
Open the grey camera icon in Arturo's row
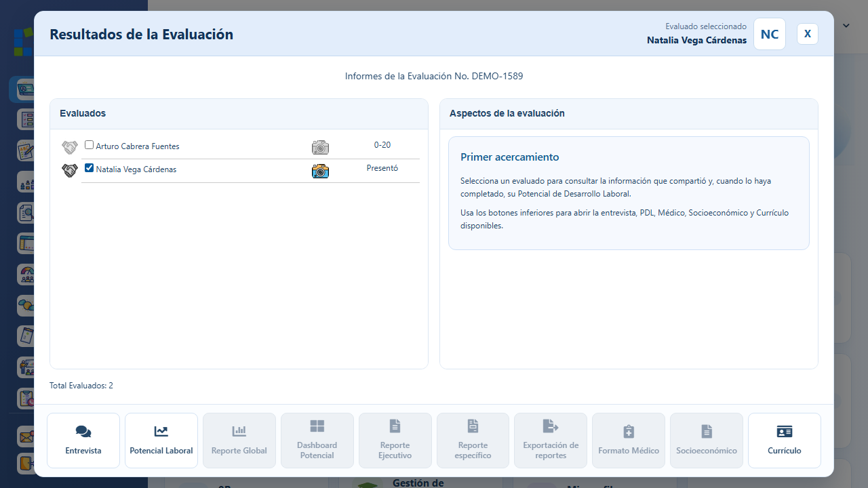click(320, 147)
